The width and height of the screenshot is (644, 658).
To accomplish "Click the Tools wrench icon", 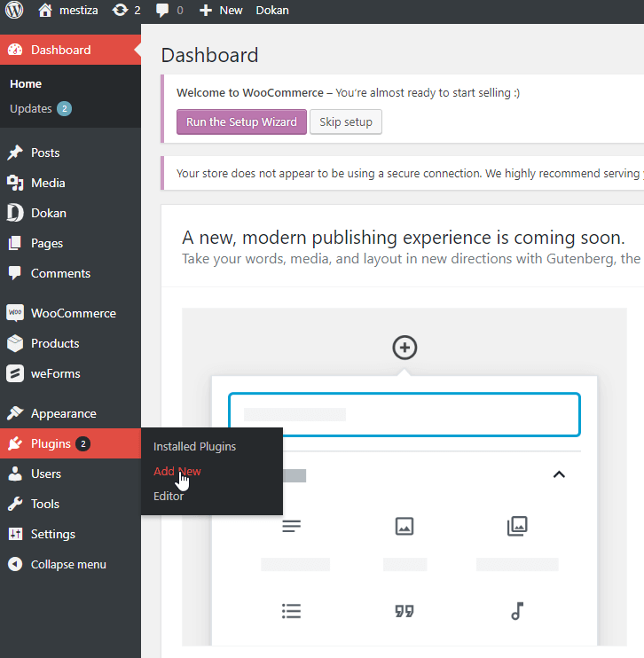I will tap(15, 504).
